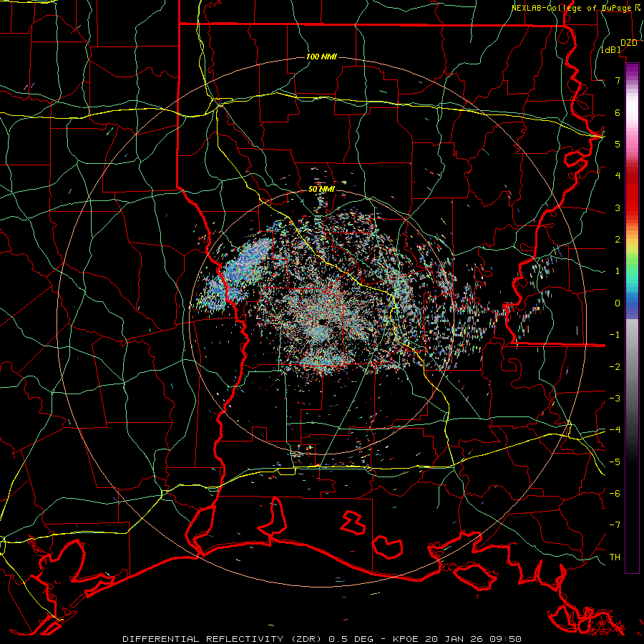Click the -3 dB color bar tick label

tap(615, 399)
